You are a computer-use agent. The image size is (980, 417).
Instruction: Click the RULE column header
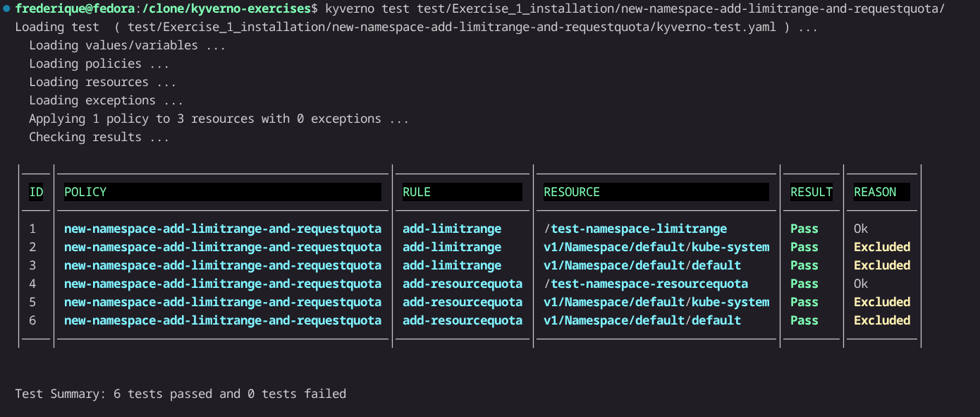(x=463, y=192)
